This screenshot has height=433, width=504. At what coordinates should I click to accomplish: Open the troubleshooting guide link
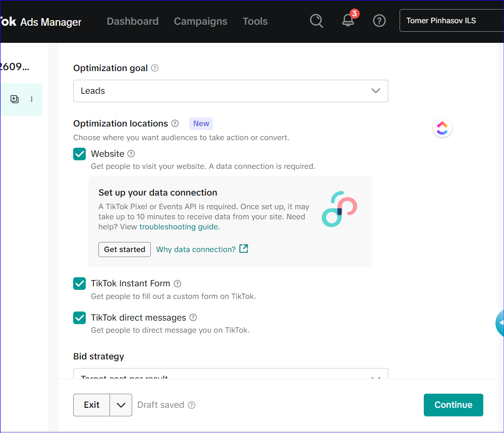click(179, 227)
